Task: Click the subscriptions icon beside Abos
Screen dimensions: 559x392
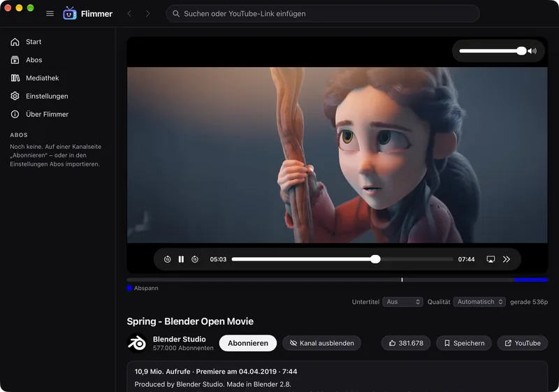Action: coord(15,60)
